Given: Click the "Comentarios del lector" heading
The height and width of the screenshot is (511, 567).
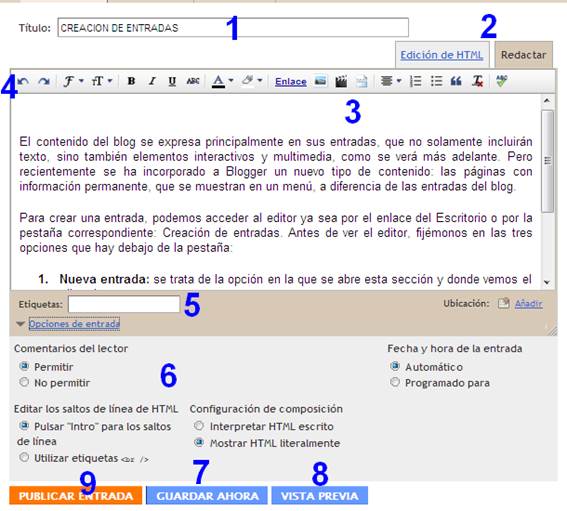Looking at the screenshot, I should coord(71,349).
